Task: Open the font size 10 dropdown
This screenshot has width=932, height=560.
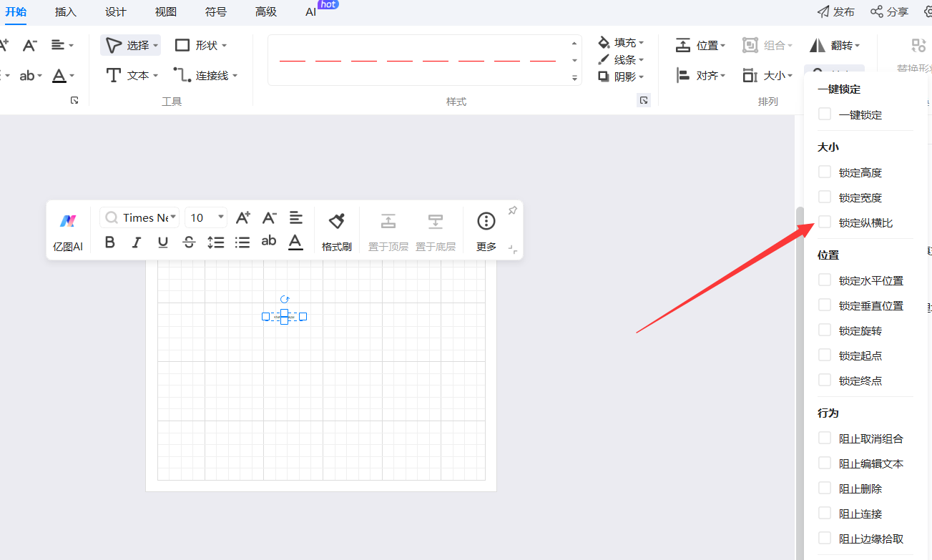Action: click(x=206, y=217)
